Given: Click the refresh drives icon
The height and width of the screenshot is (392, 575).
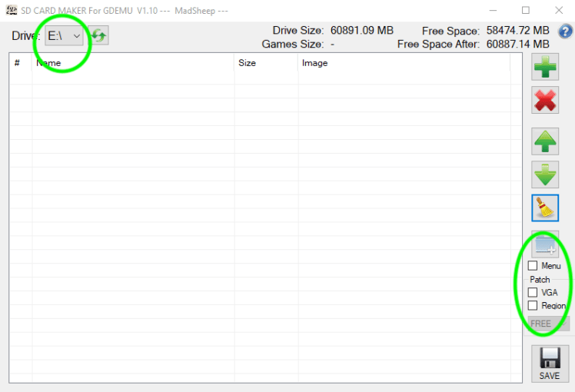Looking at the screenshot, I should (98, 36).
